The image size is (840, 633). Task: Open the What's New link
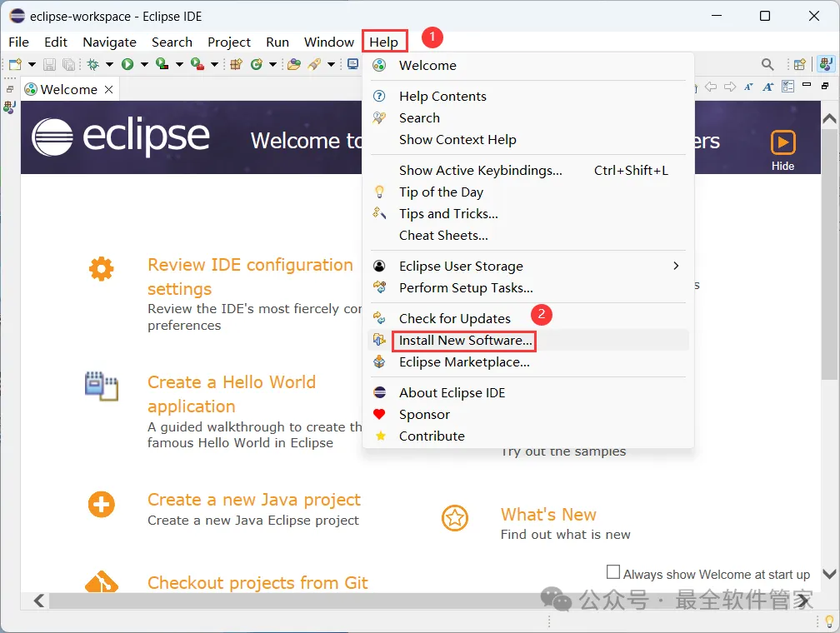click(x=548, y=514)
